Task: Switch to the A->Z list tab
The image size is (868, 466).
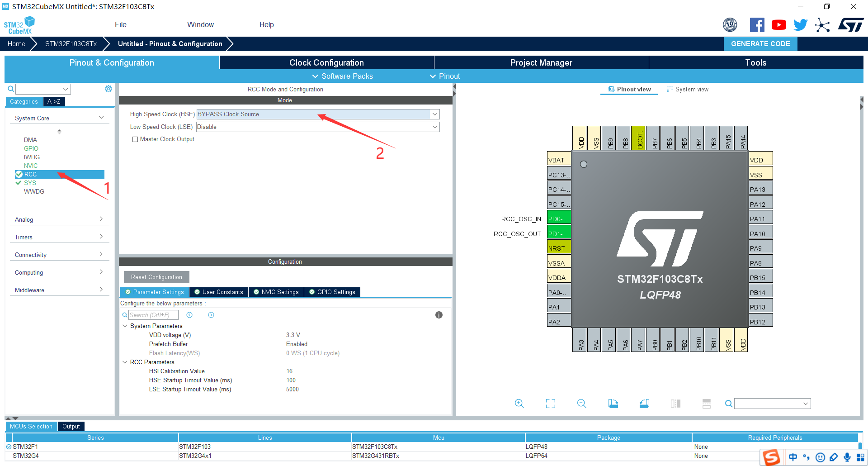Action: (x=54, y=102)
